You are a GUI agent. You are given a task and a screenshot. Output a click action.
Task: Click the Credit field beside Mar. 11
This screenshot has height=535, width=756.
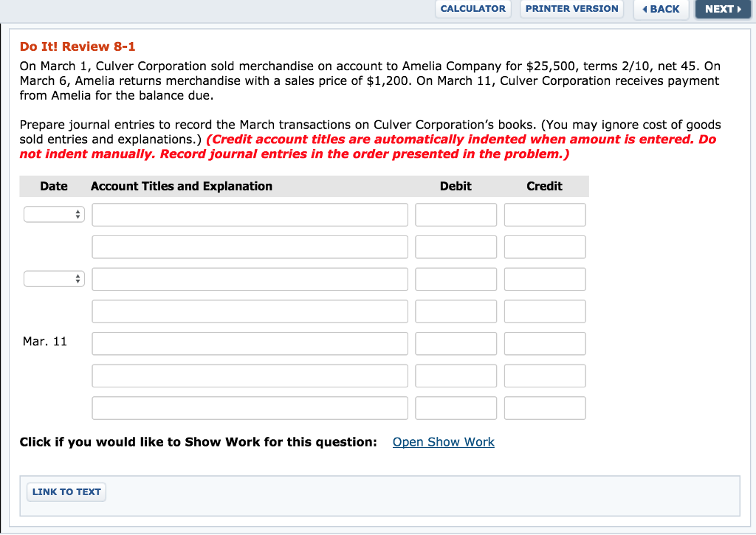pyautogui.click(x=544, y=342)
